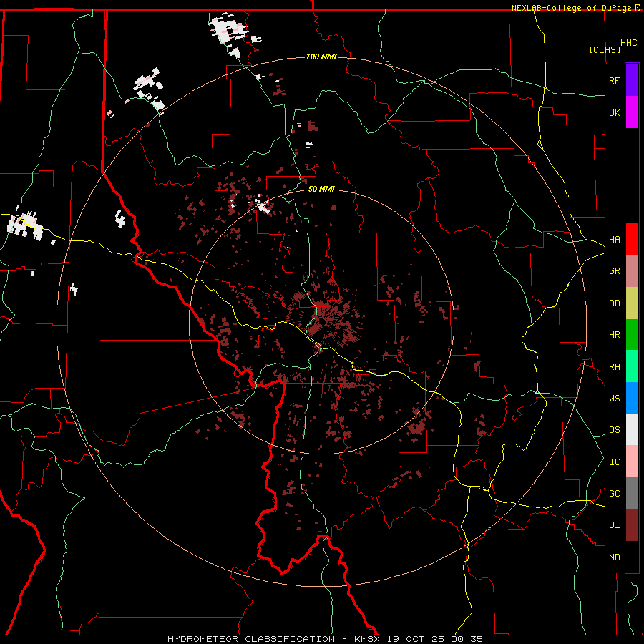The image size is (644, 644).
Task: Click the purple RF legend color swatch
Action: coord(632,80)
